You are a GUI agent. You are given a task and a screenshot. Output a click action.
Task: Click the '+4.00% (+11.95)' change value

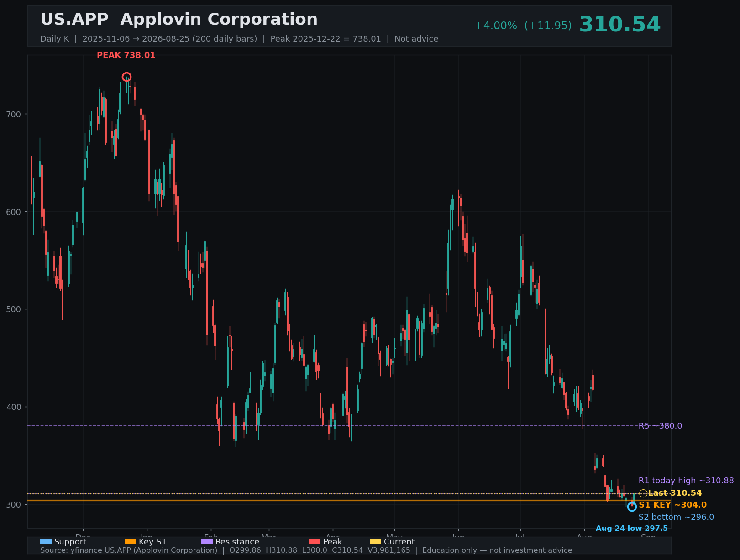(523, 26)
